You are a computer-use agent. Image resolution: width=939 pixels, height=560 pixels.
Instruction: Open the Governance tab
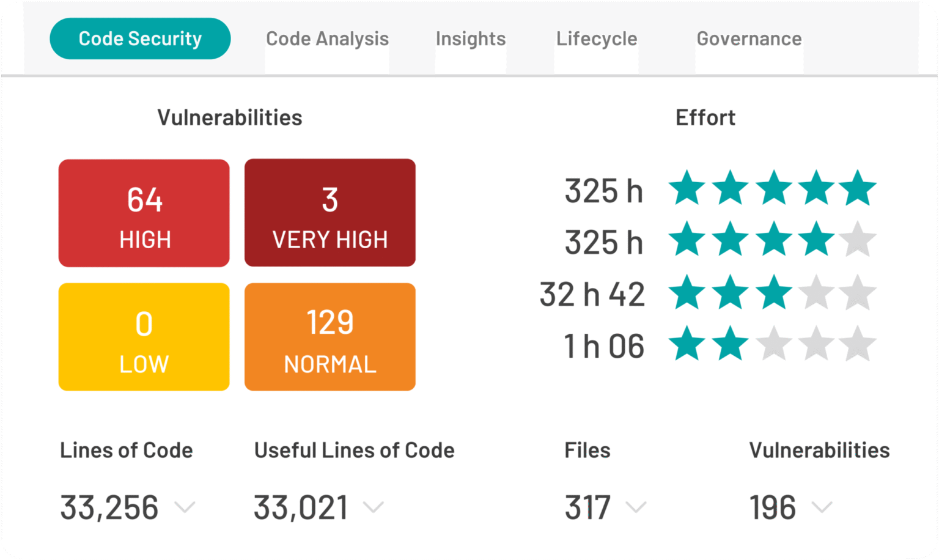click(x=749, y=38)
